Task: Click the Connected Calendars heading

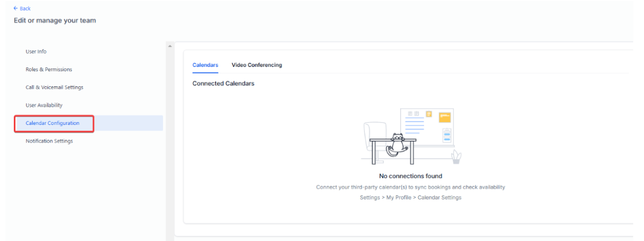Action: 223,83
